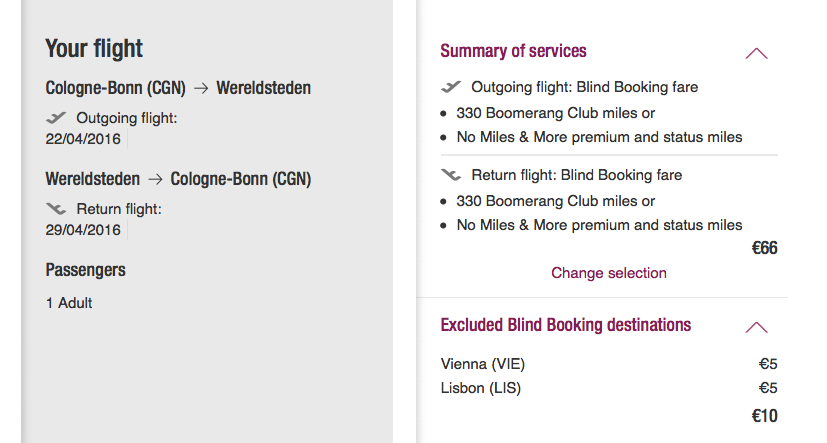
Task: Click the Wereldsteden to Cologne-Bonn route heading
Action: click(x=178, y=180)
